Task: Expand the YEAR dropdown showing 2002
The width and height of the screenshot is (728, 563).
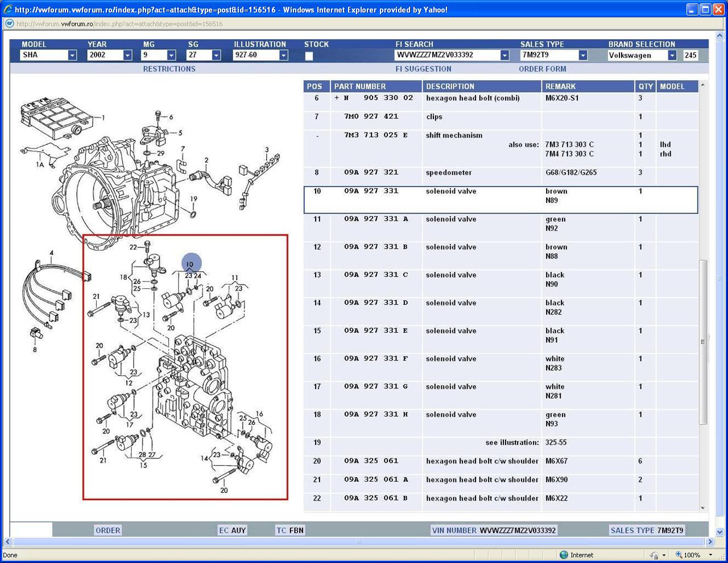Action: pyautogui.click(x=127, y=55)
